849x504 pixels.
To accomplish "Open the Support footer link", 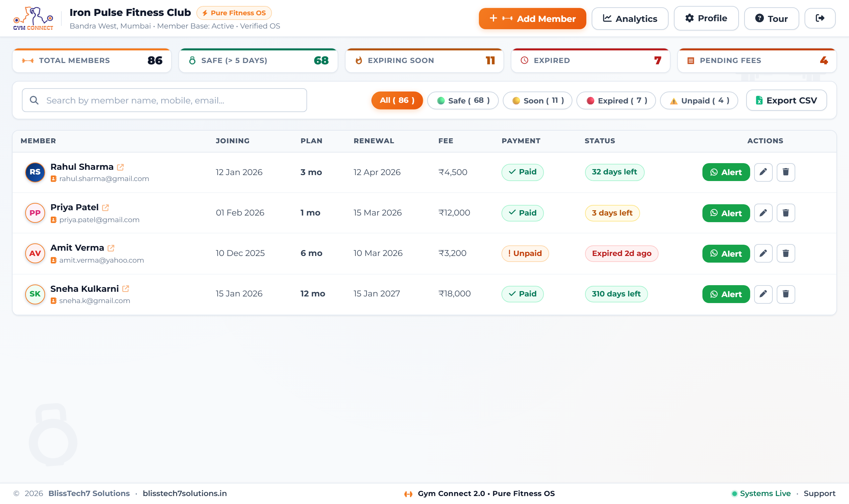I will pos(819,493).
